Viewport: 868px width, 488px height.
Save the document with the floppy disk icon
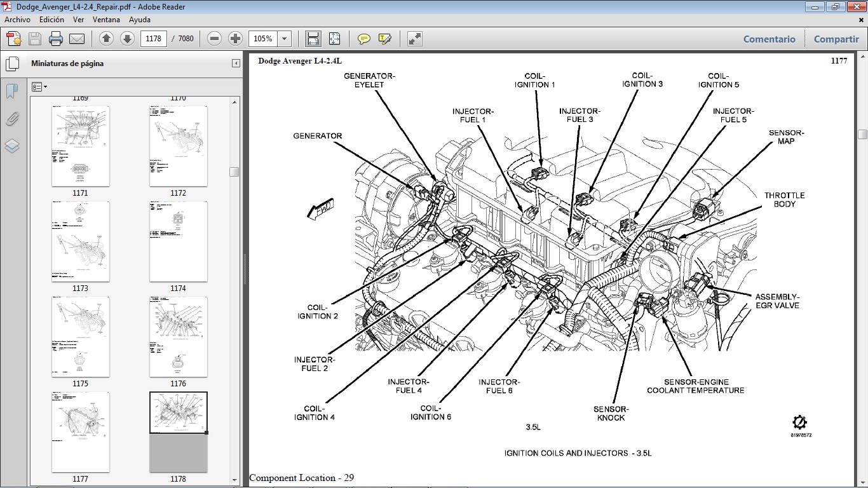coord(35,39)
